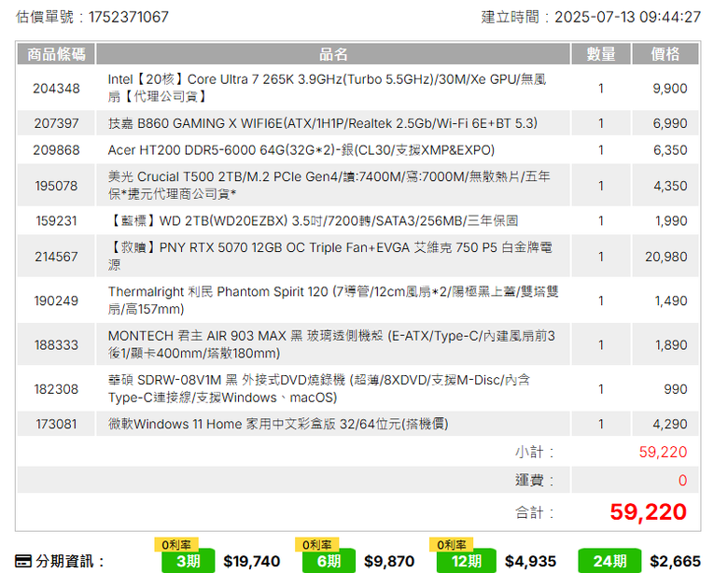Screen dimensions: 728x573
Task: Click barcode 173081
Action: [56, 424]
